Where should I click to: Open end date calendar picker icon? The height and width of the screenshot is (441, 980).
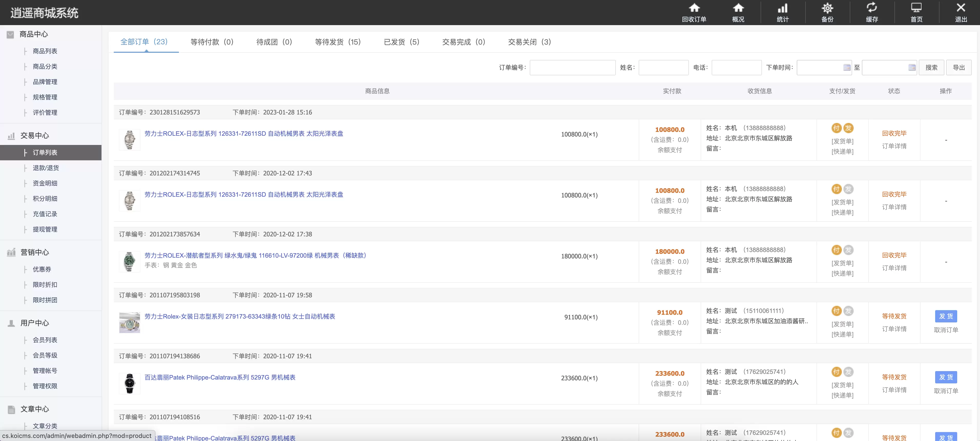[912, 68]
